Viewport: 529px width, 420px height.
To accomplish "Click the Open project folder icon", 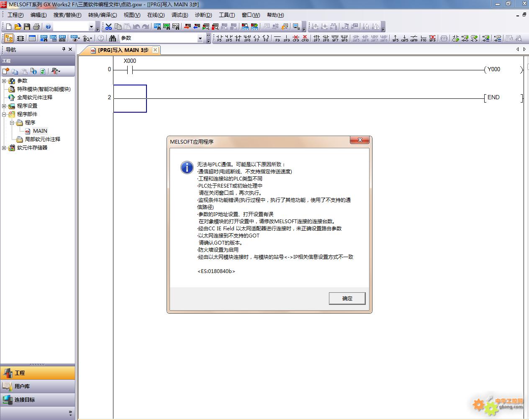I will click(x=18, y=27).
